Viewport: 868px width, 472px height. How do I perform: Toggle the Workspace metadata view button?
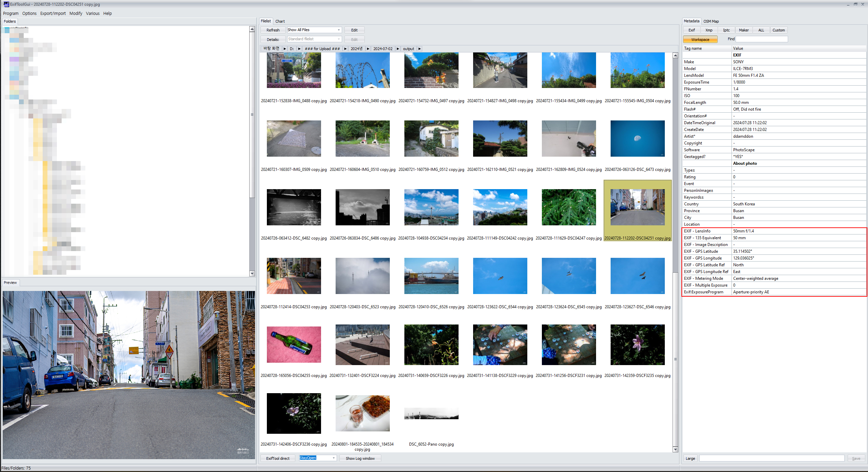(x=700, y=40)
